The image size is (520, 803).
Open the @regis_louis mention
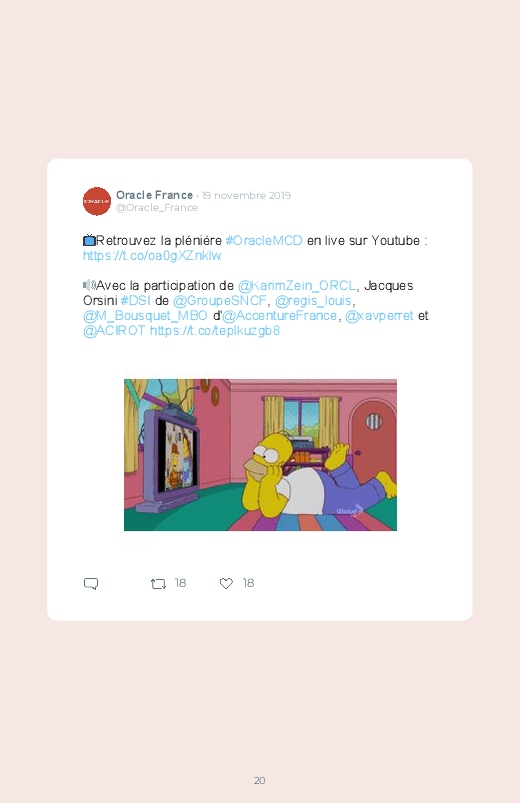(314, 301)
